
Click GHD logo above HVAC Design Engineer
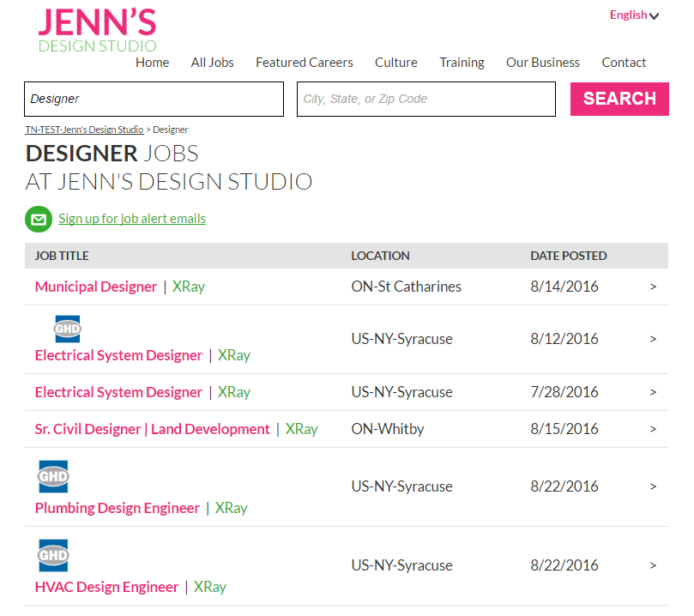click(53, 556)
